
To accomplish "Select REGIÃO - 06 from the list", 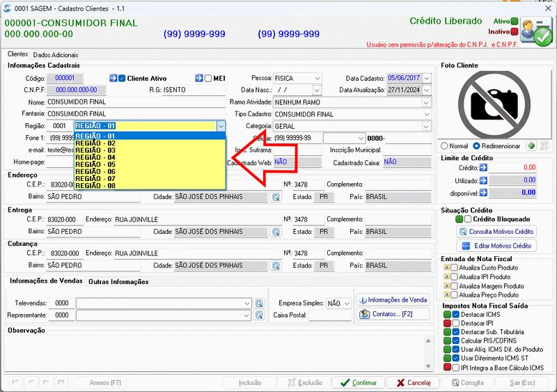I will click(150, 172).
